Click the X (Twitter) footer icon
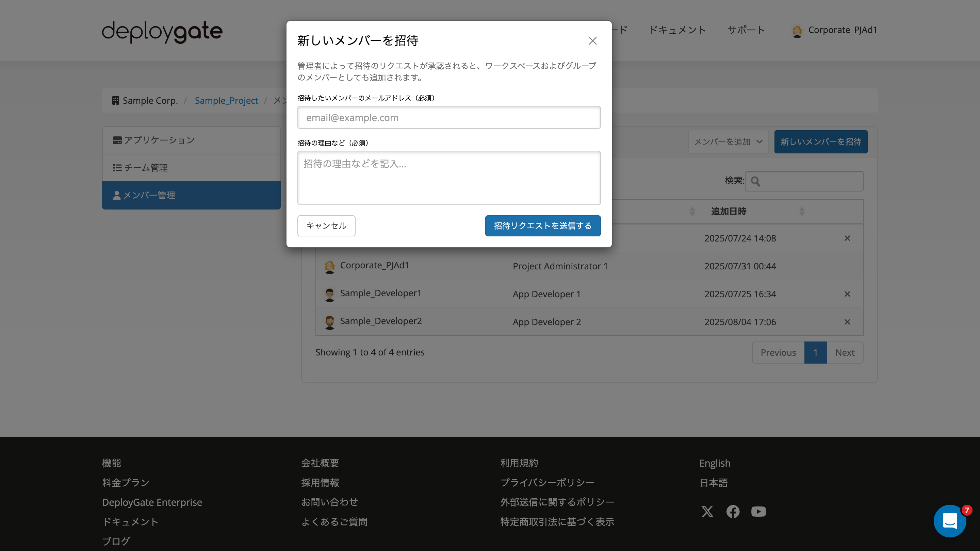The width and height of the screenshot is (980, 551). click(708, 512)
